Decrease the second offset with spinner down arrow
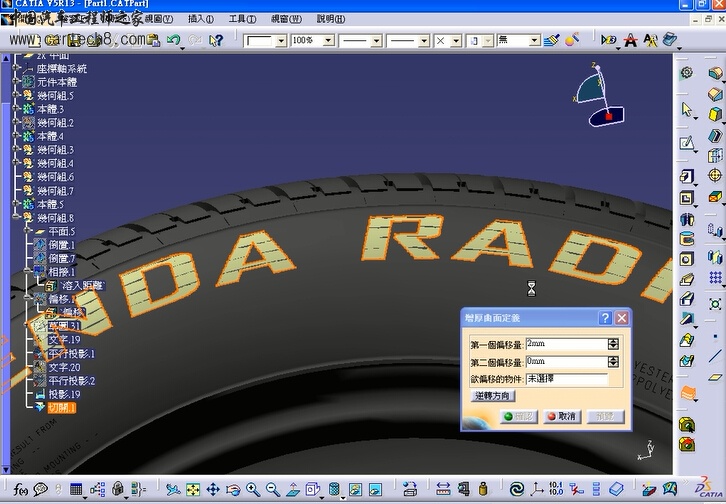Screen dimensions: 726x504 613,364
